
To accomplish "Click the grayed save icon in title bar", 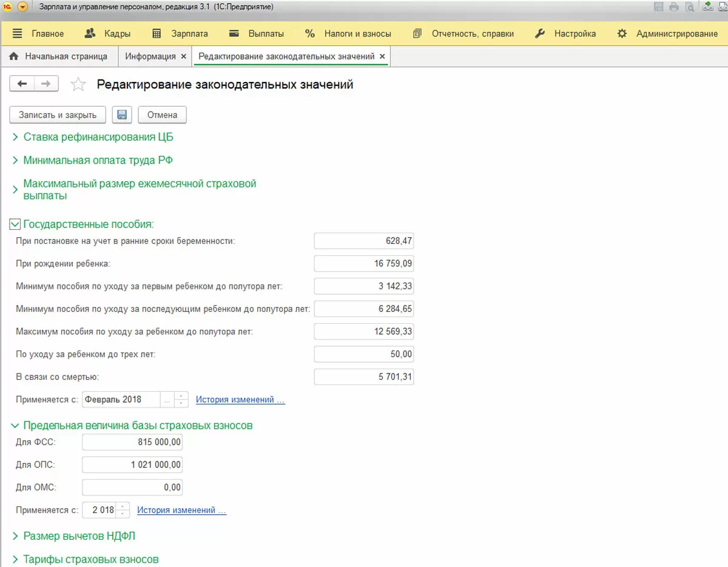I will [659, 7].
